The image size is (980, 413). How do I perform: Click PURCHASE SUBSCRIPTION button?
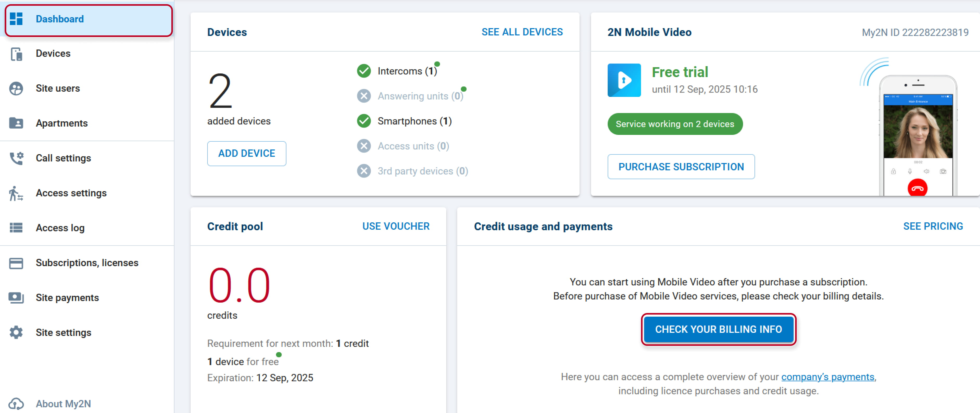pyautogui.click(x=681, y=167)
